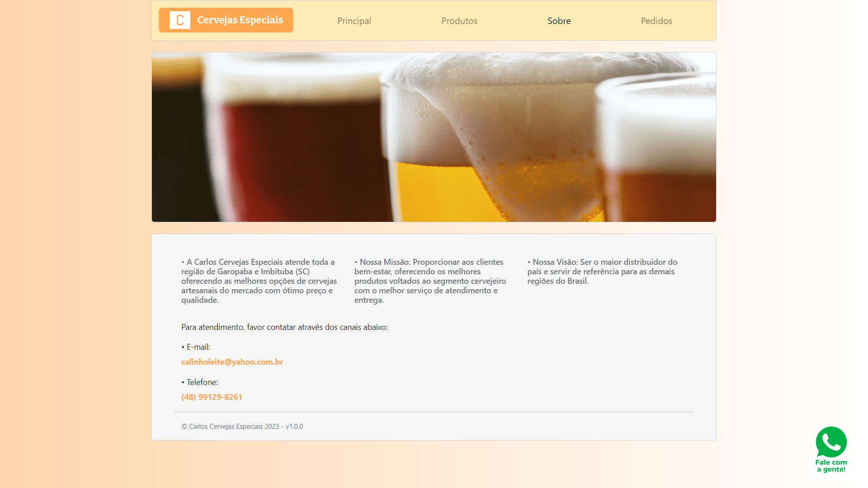This screenshot has width=868, height=488.
Task: Select the company description paragraph
Action: [259, 281]
